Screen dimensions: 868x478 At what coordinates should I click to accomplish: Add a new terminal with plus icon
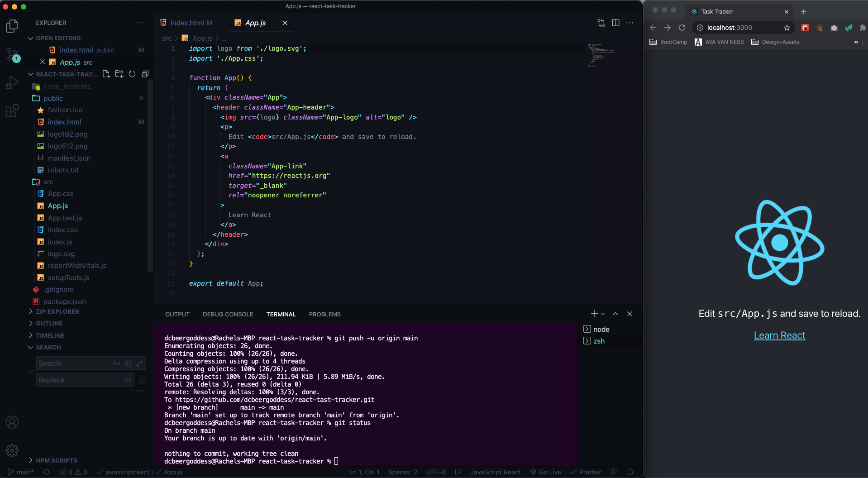(594, 314)
